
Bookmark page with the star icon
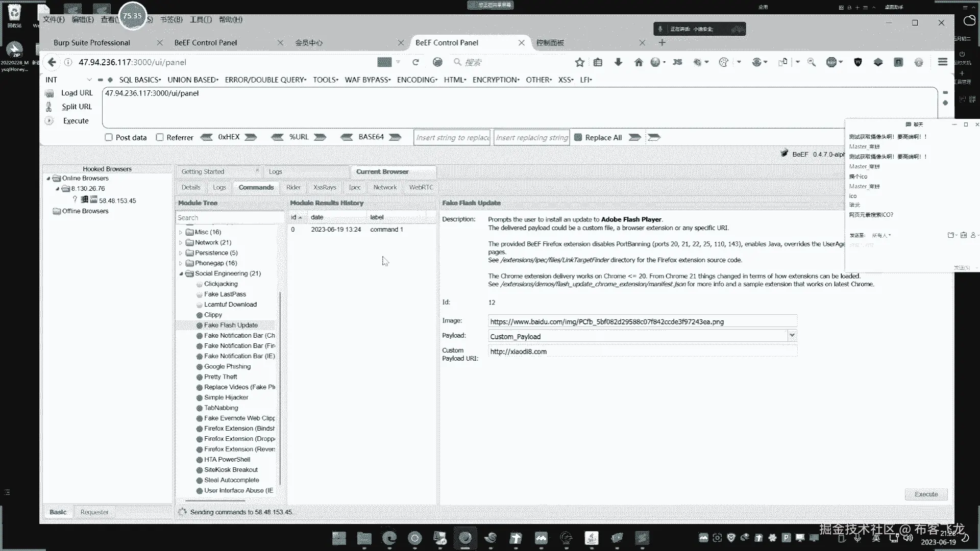tap(579, 62)
